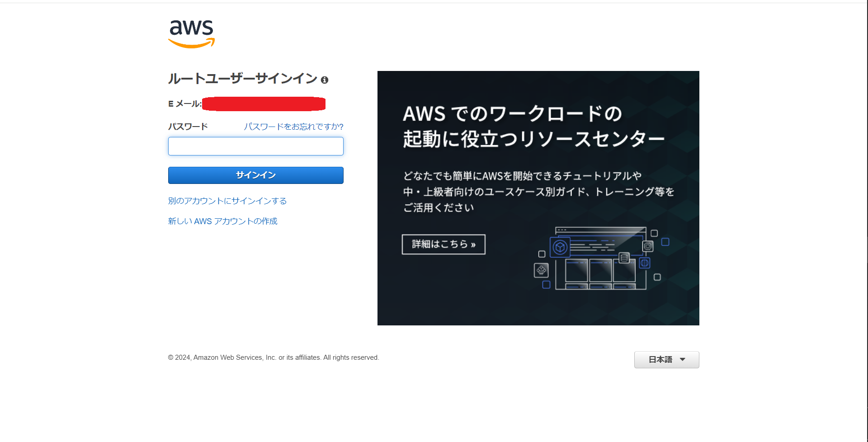
Task: Click the AWS logo
Action: (x=191, y=34)
